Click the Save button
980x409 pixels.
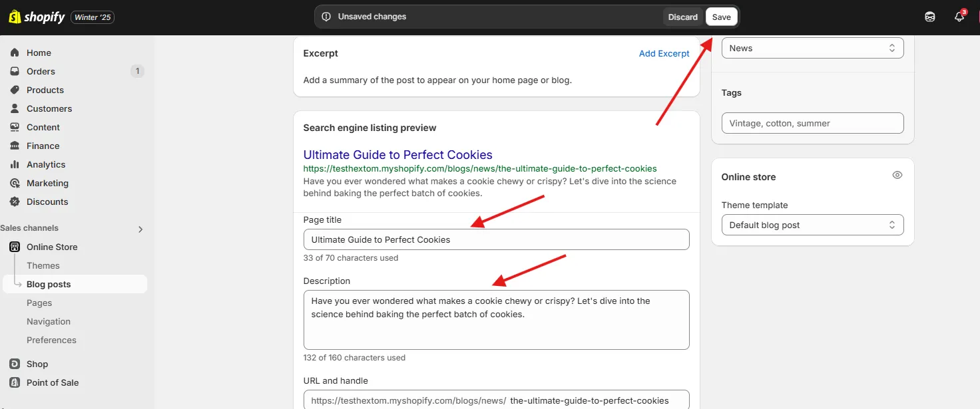721,17
